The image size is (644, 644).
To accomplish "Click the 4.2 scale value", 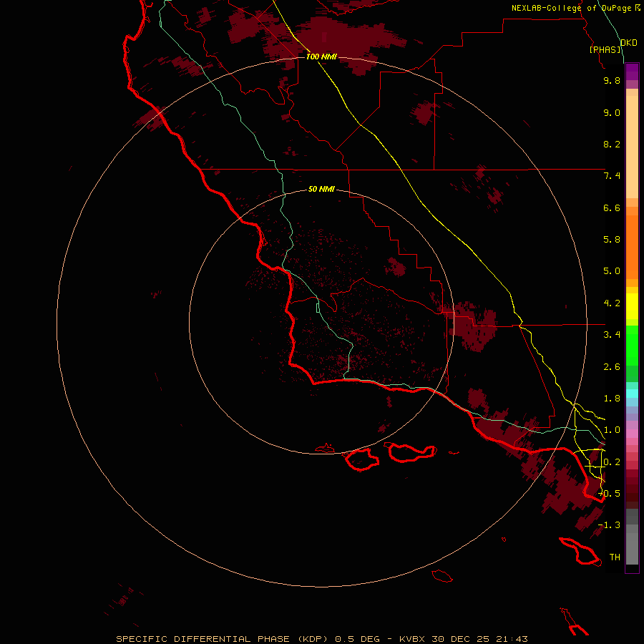I will [612, 303].
